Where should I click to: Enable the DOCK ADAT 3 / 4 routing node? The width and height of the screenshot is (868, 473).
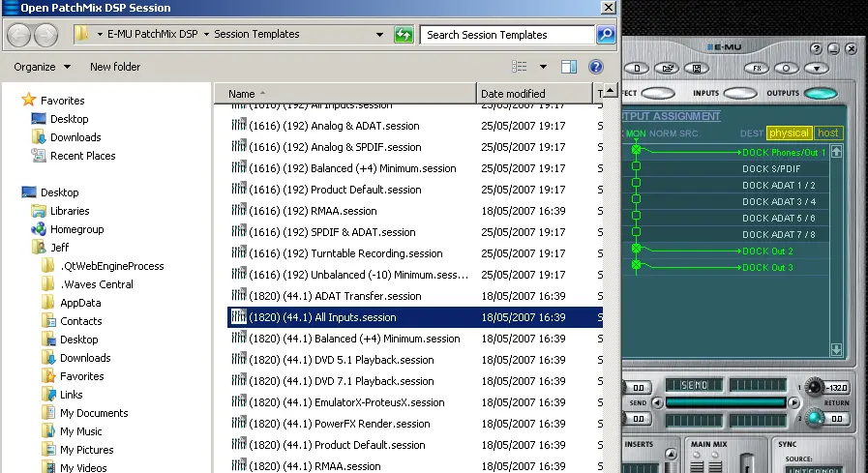point(636,198)
